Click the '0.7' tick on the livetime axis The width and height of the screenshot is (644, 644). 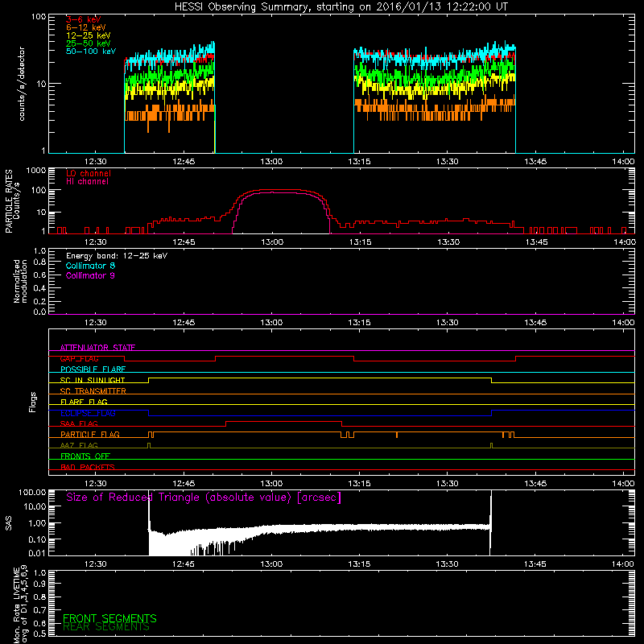(39, 610)
